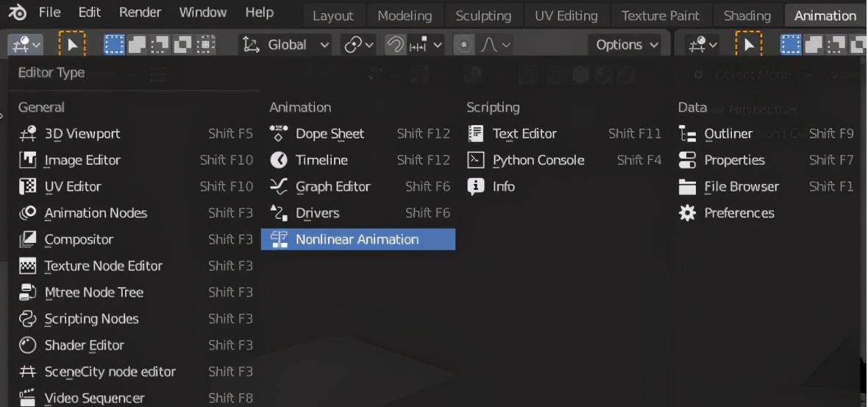Click the Mtree Node Tree icon
868x407 pixels.
(28, 292)
